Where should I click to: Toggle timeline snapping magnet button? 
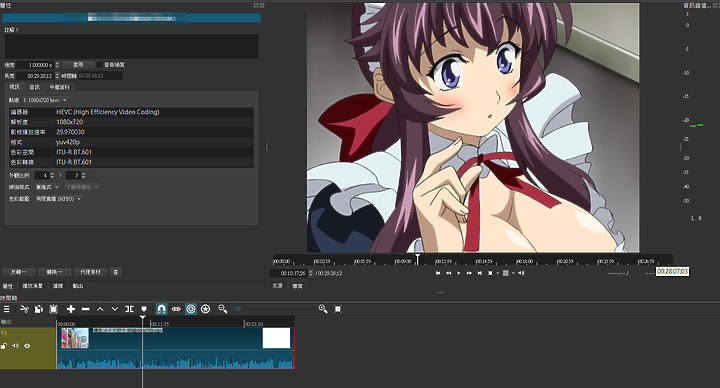click(x=162, y=309)
